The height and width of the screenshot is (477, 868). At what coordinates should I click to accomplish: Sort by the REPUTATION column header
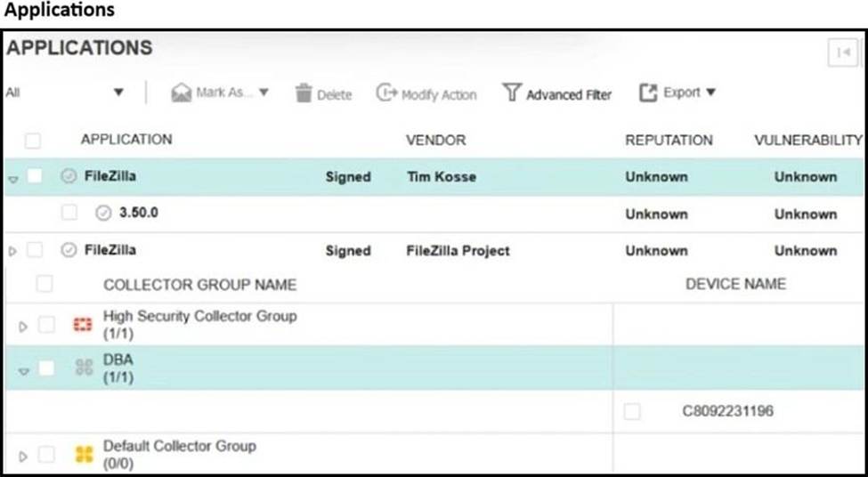[x=669, y=140]
